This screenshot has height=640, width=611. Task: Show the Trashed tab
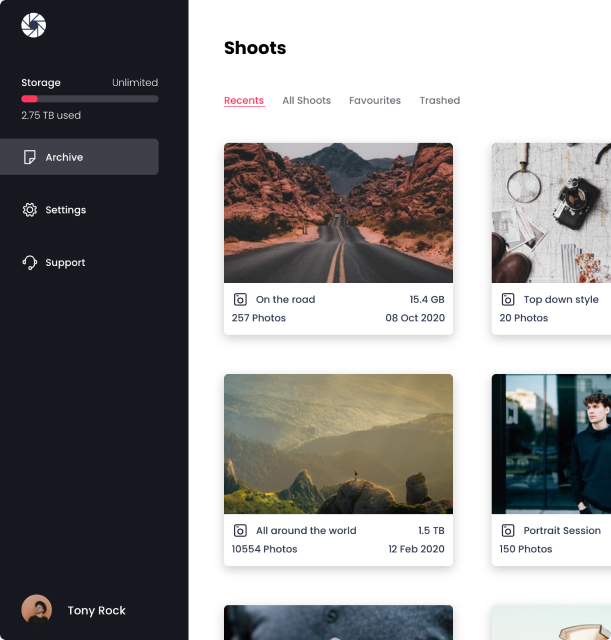click(440, 100)
